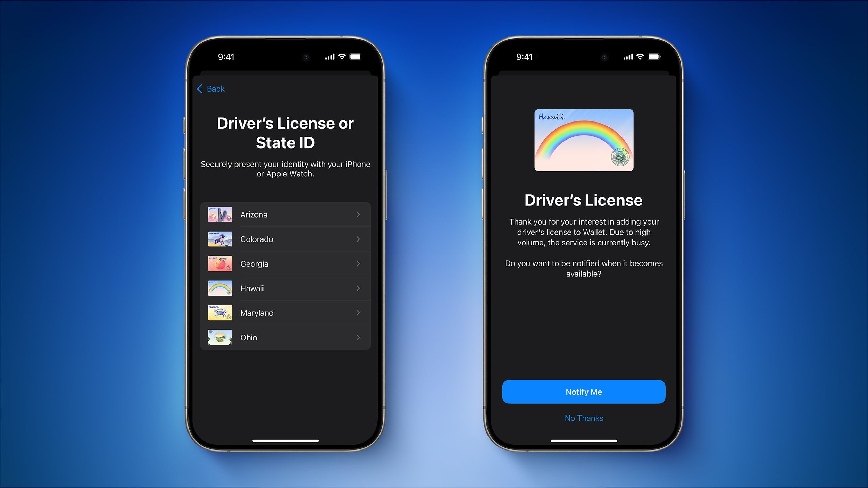Screen dimensions: 868x488
Task: Click Notify Me button on Hawaii screen
Action: 584,392
